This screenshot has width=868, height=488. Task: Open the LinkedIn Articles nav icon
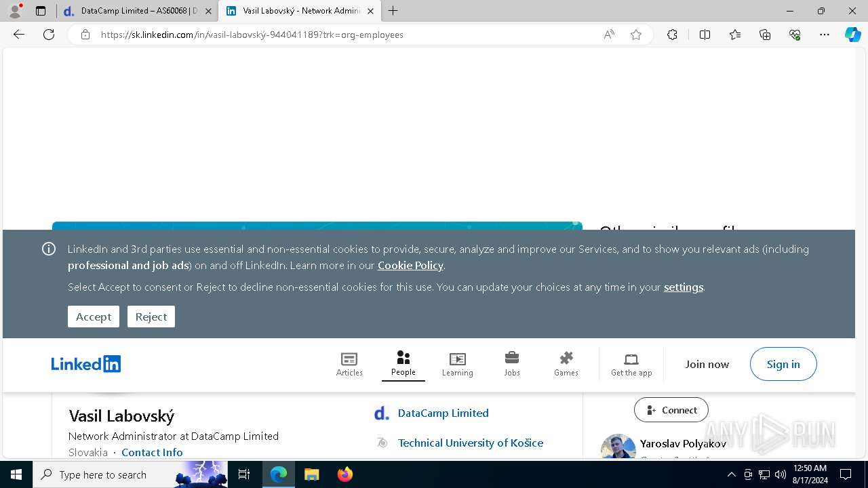[349, 364]
